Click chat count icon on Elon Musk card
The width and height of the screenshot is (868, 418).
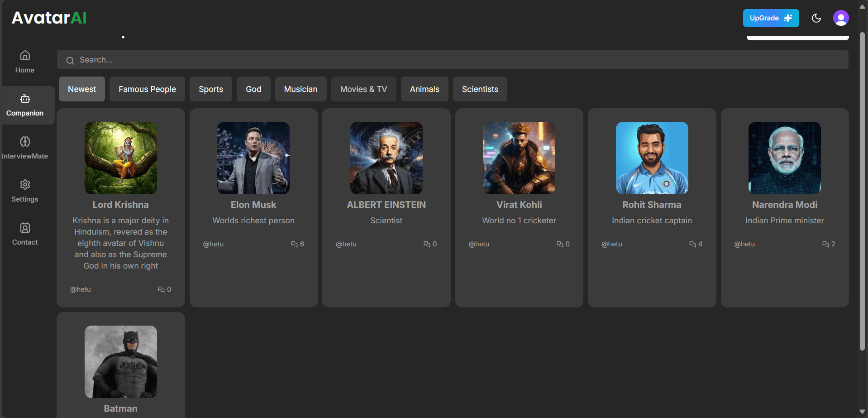click(x=294, y=244)
